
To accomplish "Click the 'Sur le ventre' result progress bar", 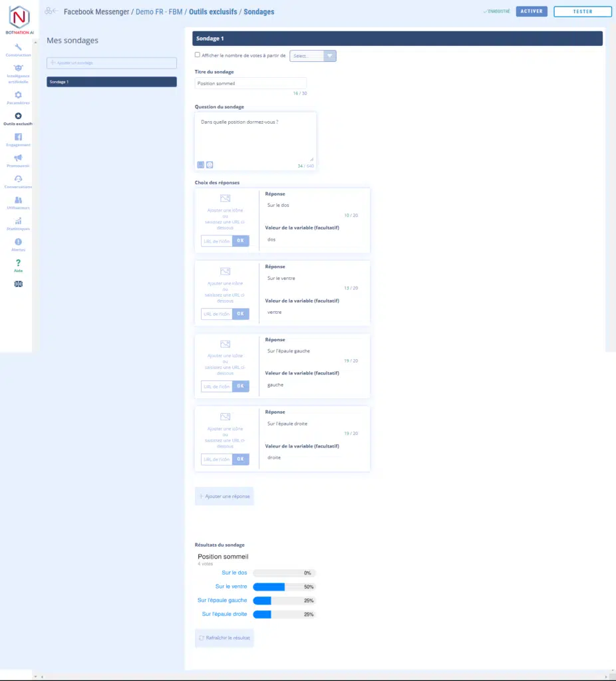I will coord(284,587).
